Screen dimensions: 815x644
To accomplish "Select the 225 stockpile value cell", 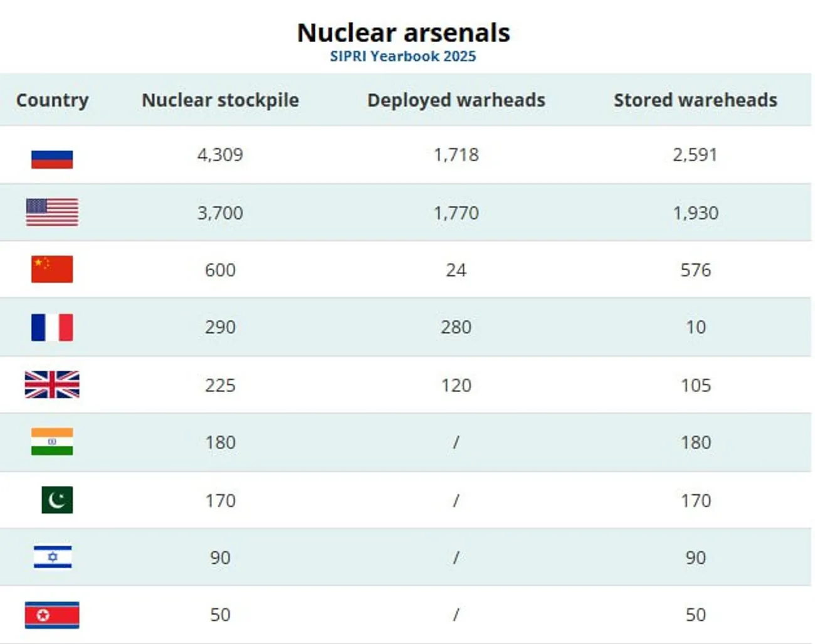I will 220,385.
